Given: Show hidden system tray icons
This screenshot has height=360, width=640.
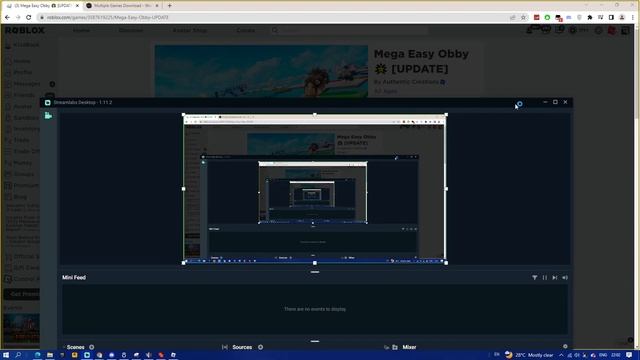Looking at the screenshot, I should pos(561,355).
